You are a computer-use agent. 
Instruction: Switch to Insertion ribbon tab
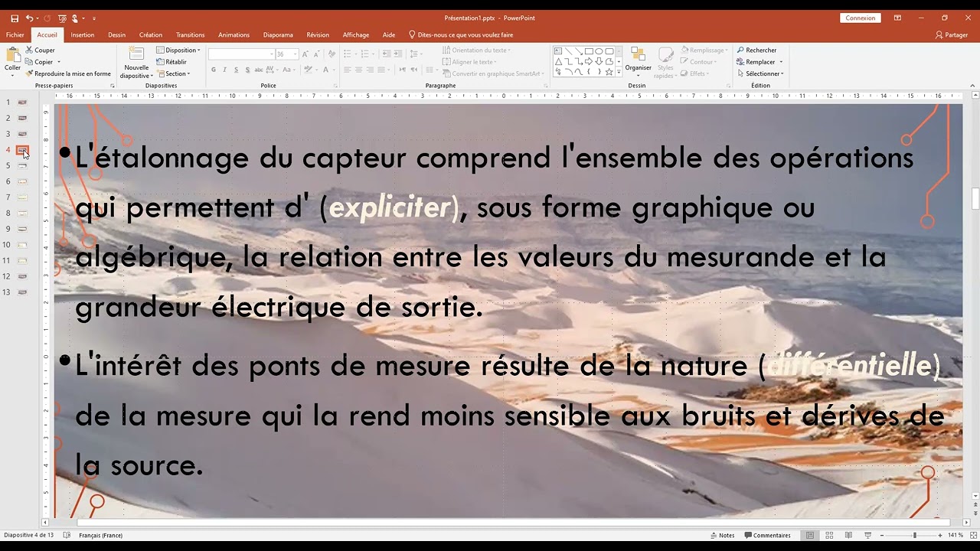click(x=83, y=34)
